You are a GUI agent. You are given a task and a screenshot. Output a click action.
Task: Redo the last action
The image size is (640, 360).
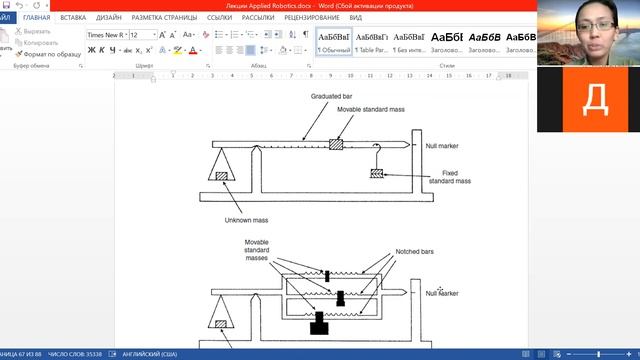[x=36, y=5]
